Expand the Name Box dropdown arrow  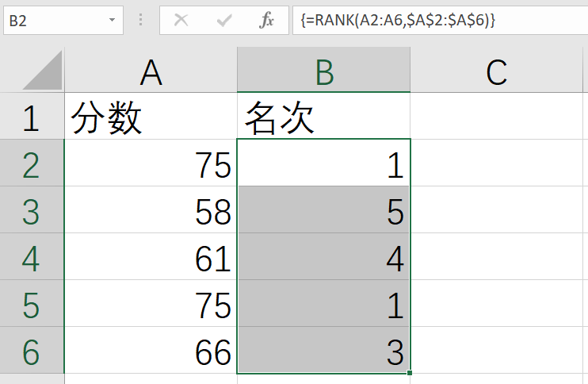113,21
